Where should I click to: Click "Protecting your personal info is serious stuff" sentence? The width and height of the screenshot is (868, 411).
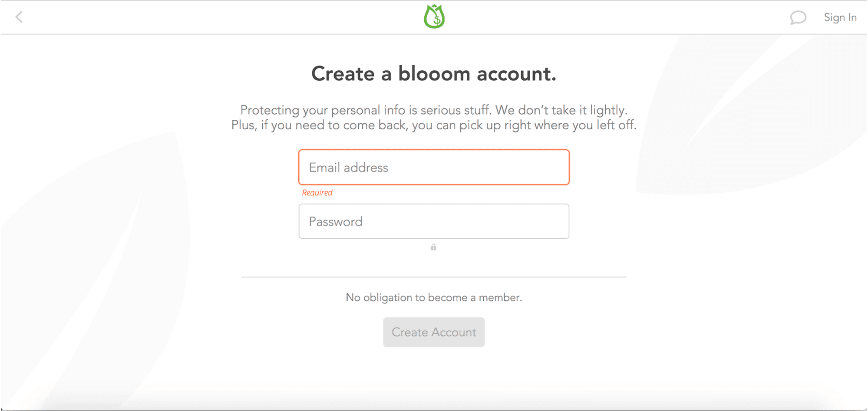click(366, 110)
